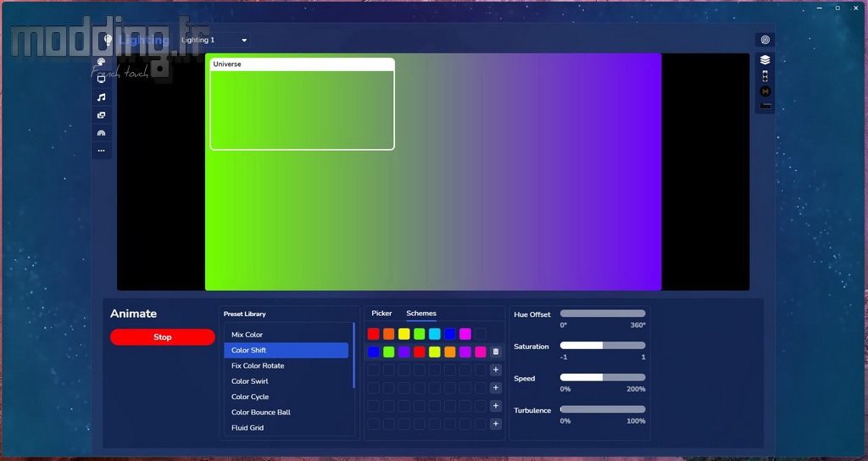Choose the Color Swirl preset
The height and width of the screenshot is (461, 868).
[287, 380]
